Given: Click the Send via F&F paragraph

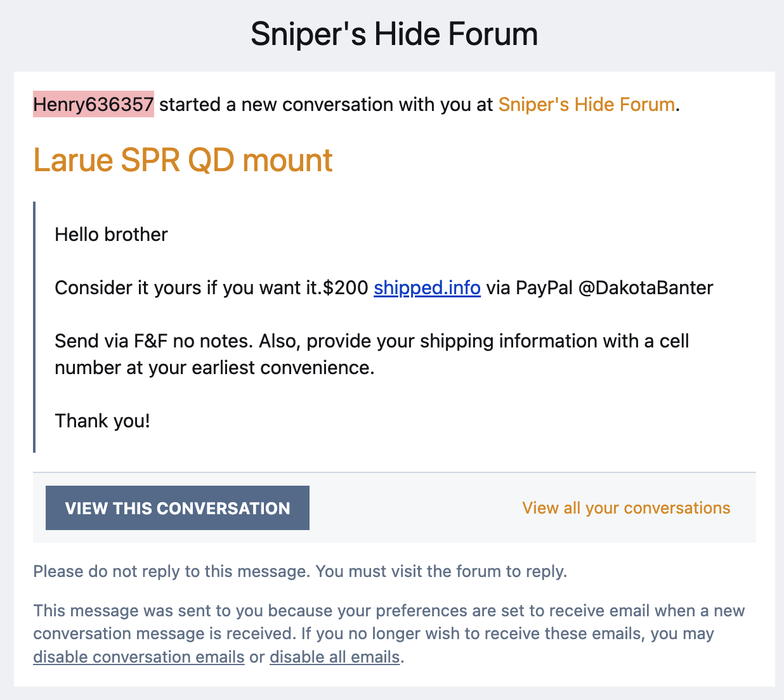Looking at the screenshot, I should click(x=372, y=354).
